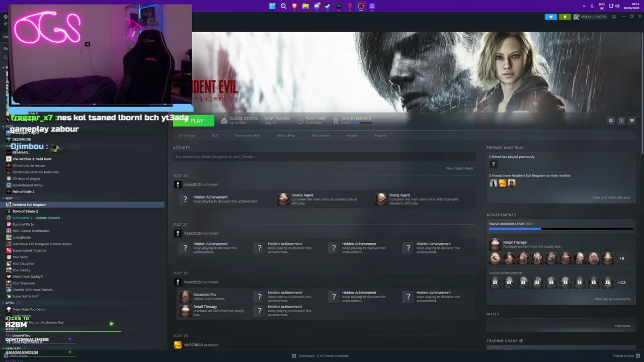644x362 pixels.
Task: Click the Rookie Agent achievement icon
Action: pos(283,199)
